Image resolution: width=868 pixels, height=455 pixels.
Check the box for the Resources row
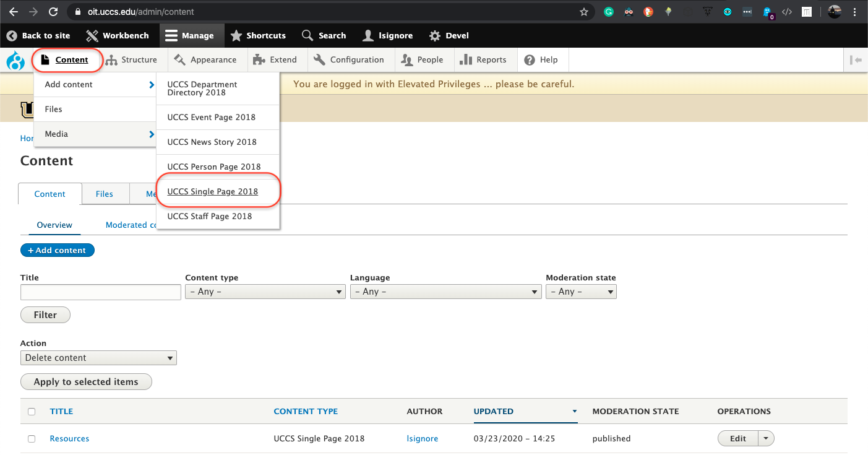pyautogui.click(x=32, y=439)
